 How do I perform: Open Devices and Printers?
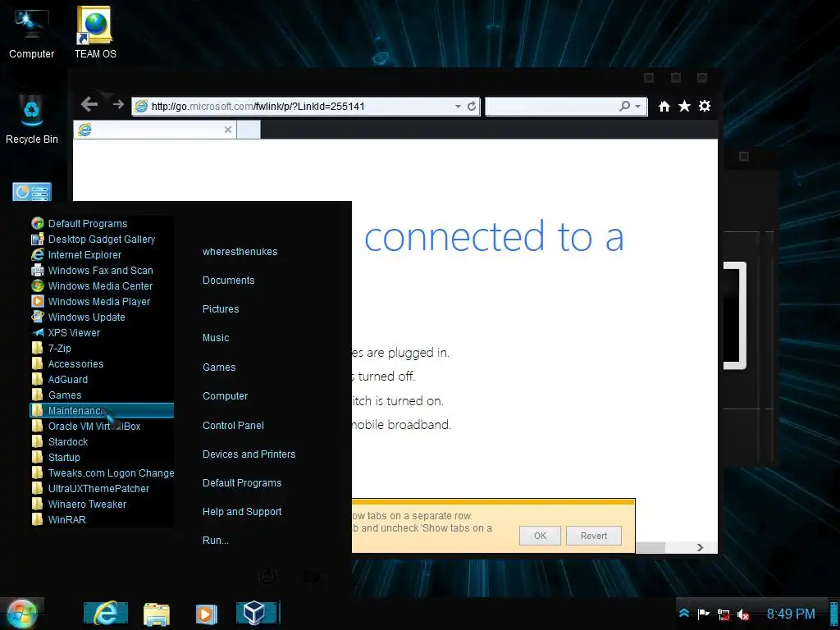tap(249, 454)
